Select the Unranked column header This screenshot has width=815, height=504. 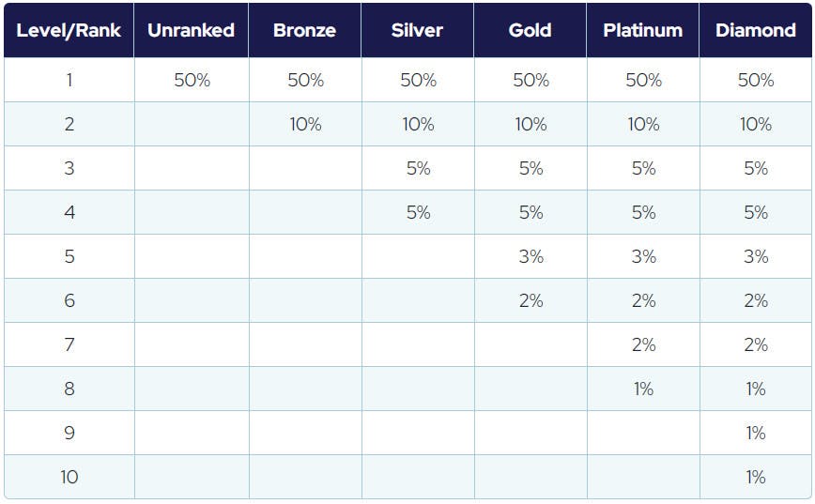pos(191,30)
